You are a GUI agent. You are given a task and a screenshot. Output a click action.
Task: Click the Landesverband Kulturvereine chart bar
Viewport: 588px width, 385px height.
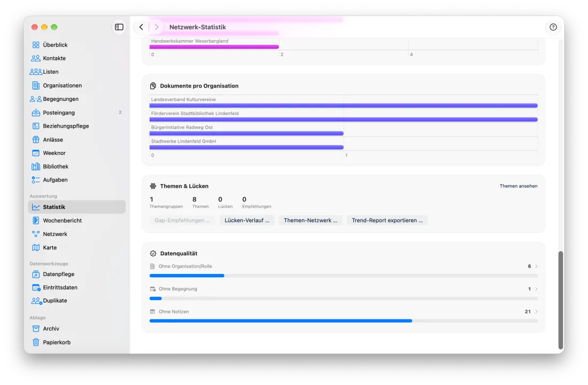coord(344,106)
